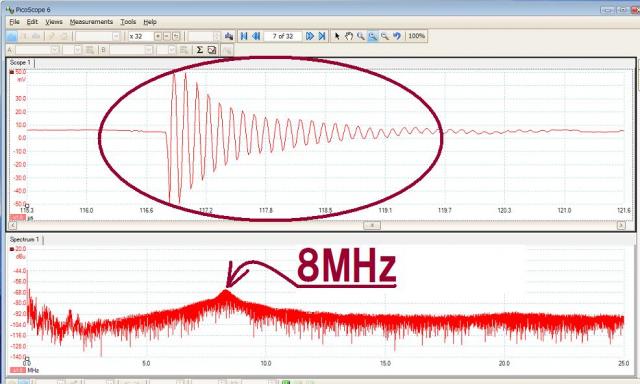This screenshot has width=640, height=384.
Task: Click the 100% zoom button
Action: pyautogui.click(x=416, y=36)
